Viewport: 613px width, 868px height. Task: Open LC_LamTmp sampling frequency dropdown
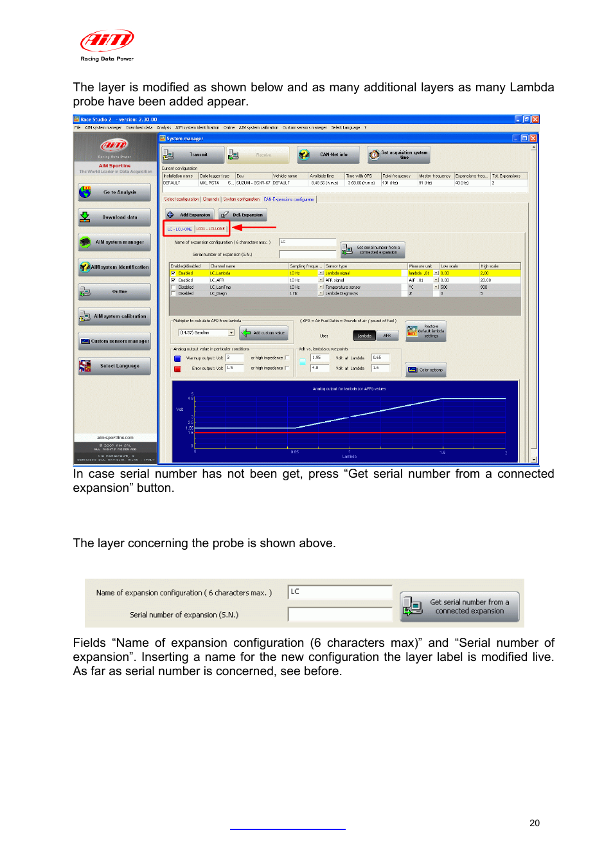coord(321,287)
